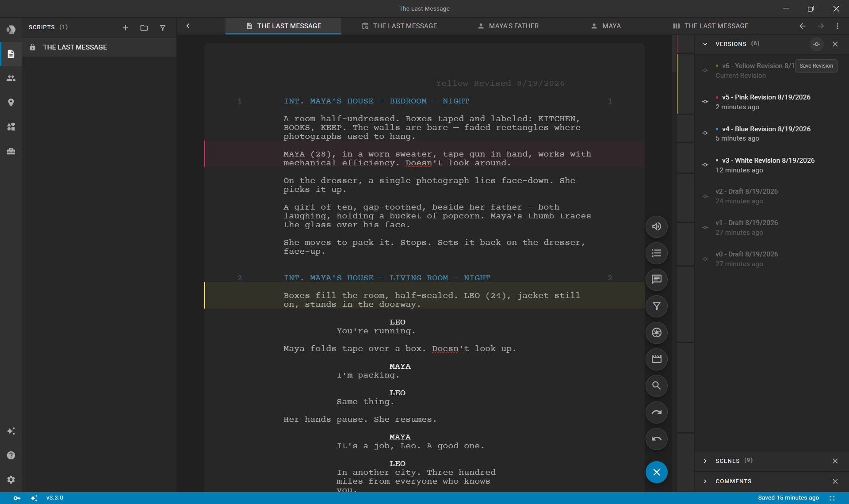
Task: Navigate forward with the right arrow
Action: tap(821, 26)
